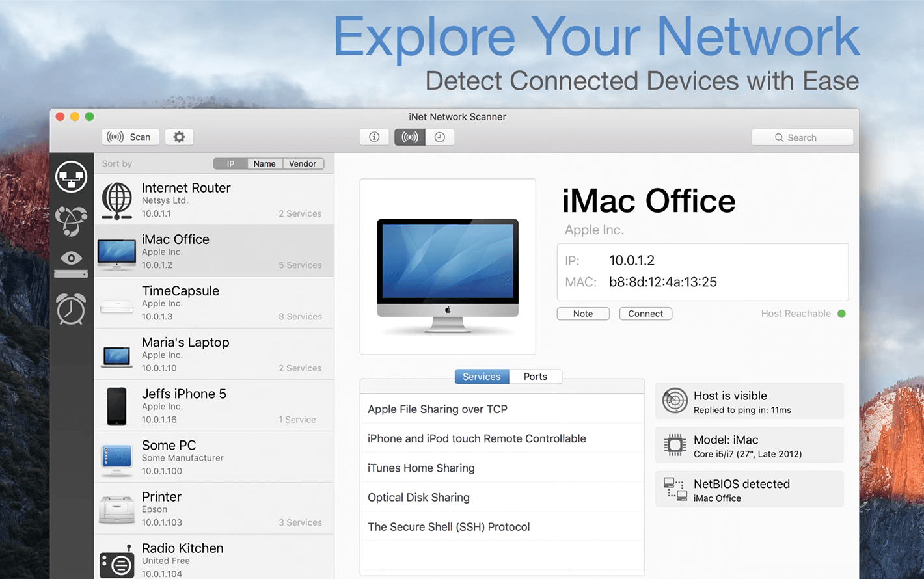
Task: Sort device list by Name
Action: [x=264, y=163]
